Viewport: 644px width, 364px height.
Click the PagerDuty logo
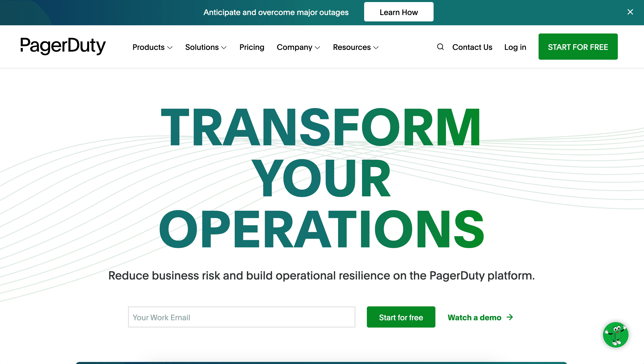click(x=63, y=46)
